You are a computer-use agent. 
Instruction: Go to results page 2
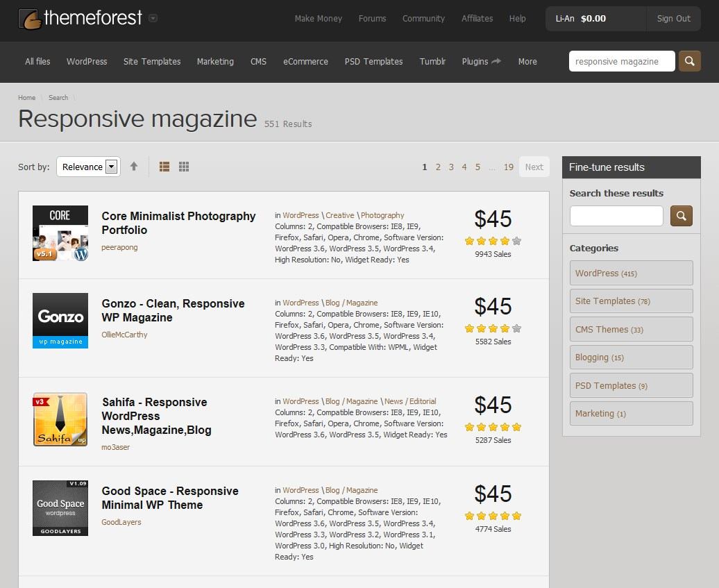(438, 167)
